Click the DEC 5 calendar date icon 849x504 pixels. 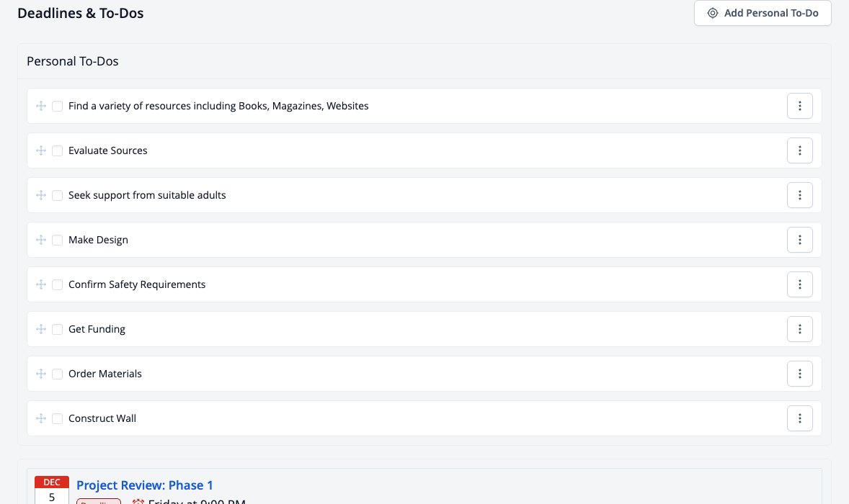[x=52, y=490]
